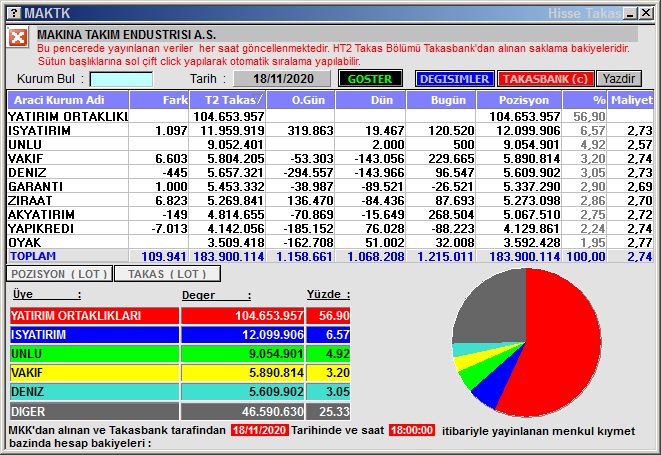Image resolution: width=661 pixels, height=455 pixels.
Task: Click red YATIRIM ORTAKLIKLARI legend bar
Action: coord(94,316)
